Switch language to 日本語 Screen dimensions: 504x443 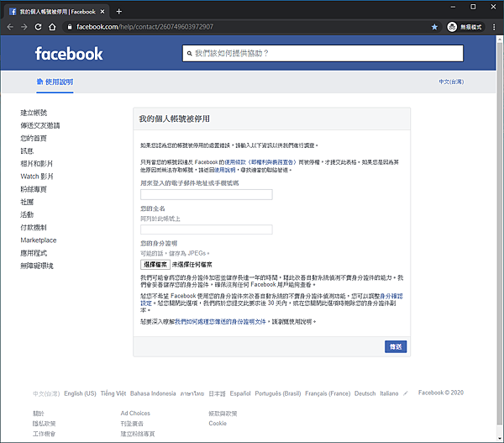[217, 393]
